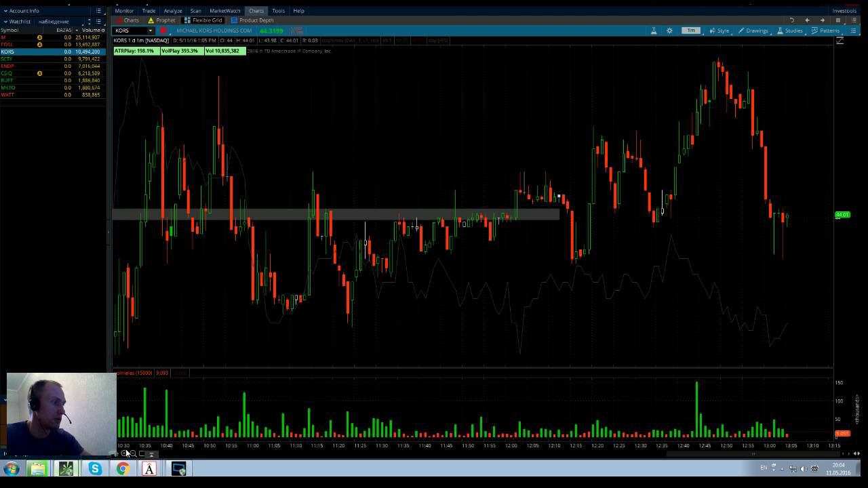Open the Scan tab
868x488 pixels.
pyautogui.click(x=195, y=11)
